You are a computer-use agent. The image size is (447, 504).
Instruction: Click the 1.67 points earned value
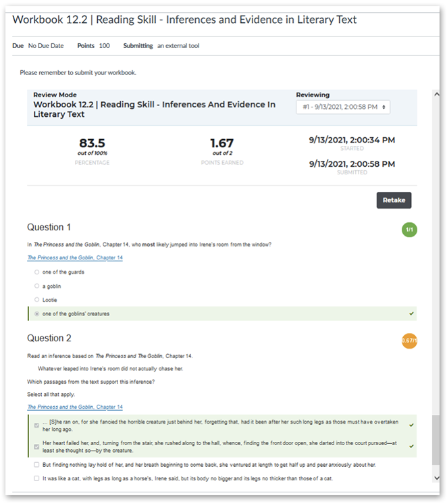221,143
